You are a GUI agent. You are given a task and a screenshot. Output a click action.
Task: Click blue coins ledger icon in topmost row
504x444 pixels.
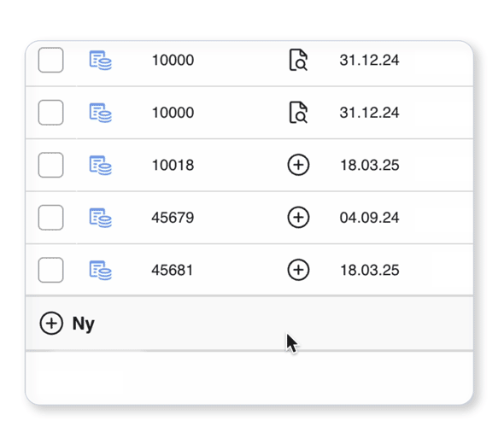tap(100, 60)
